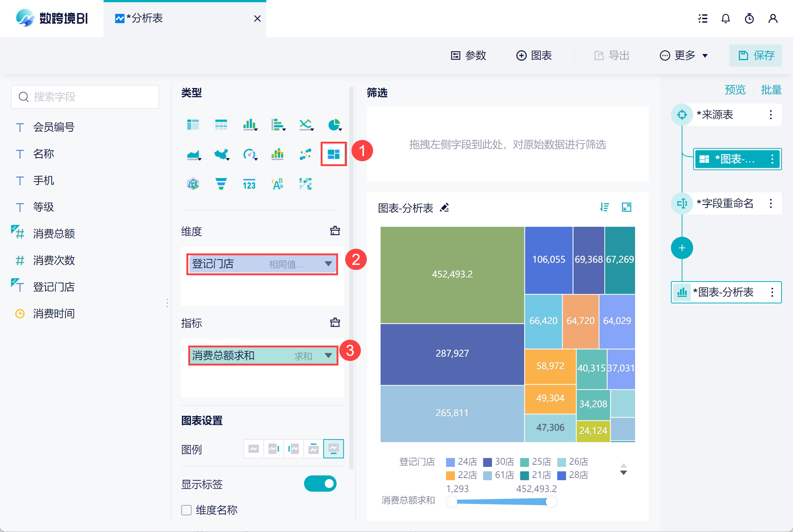Screen dimensions: 793x532
Task: Expand the chart to fullscreen
Action: (626, 207)
